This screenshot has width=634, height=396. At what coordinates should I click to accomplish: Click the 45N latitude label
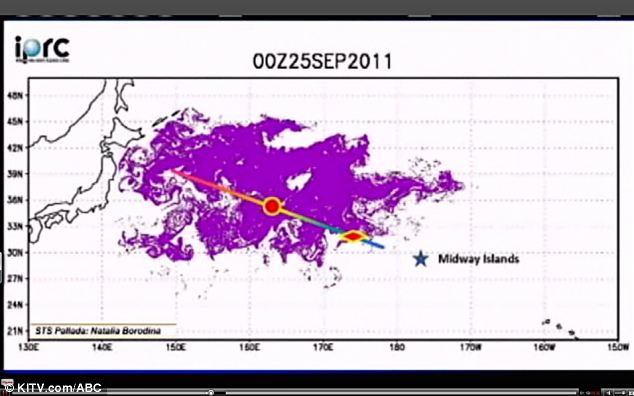coord(15,121)
